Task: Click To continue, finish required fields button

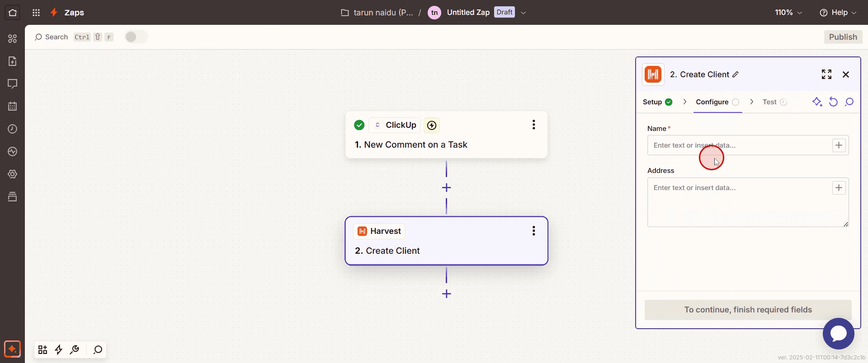Action: coord(748,310)
